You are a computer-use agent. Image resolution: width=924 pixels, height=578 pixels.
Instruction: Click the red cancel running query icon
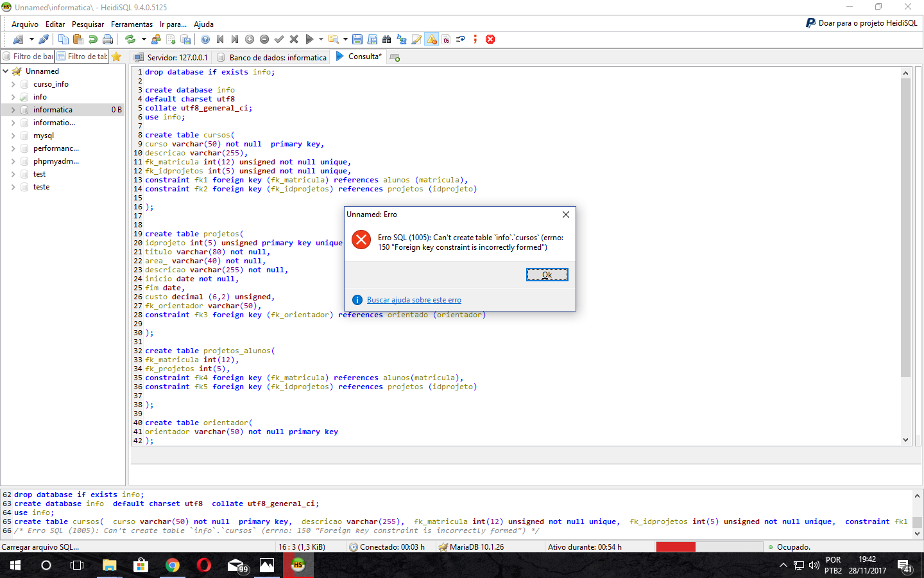490,39
